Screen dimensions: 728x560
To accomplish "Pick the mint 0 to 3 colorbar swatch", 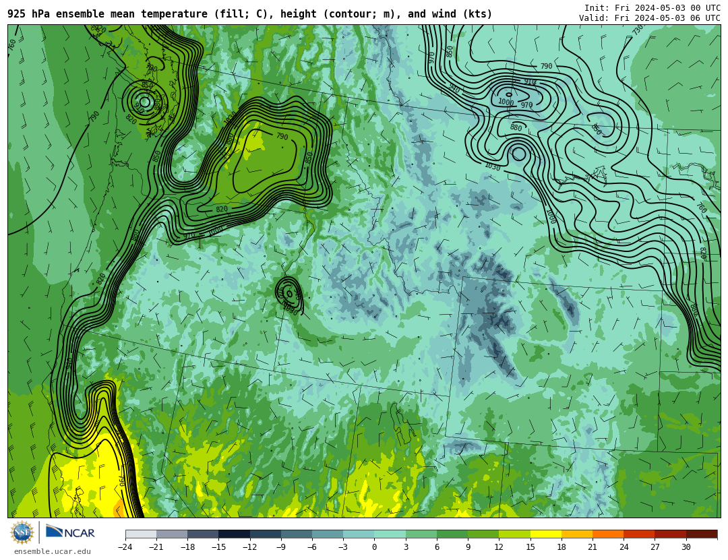I will click(390, 534).
